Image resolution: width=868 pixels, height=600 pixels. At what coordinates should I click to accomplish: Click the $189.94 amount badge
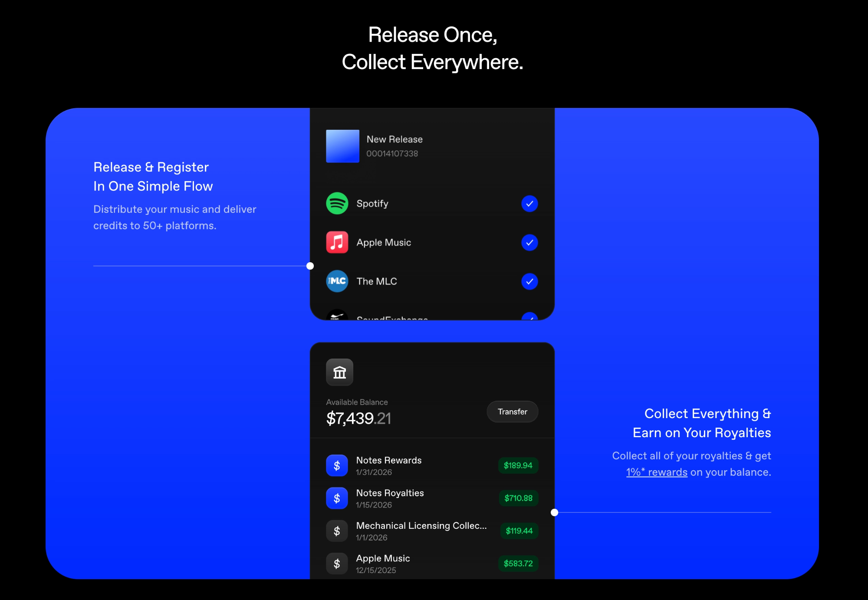(x=518, y=465)
